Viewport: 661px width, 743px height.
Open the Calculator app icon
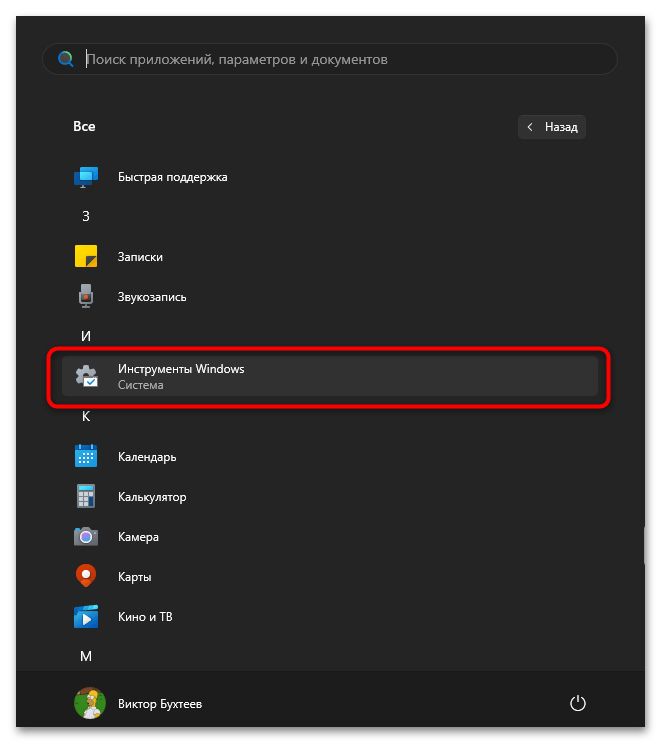pos(86,497)
